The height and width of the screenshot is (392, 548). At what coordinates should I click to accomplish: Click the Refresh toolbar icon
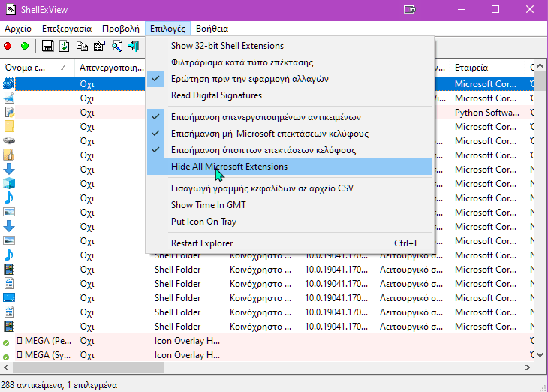(x=65, y=46)
